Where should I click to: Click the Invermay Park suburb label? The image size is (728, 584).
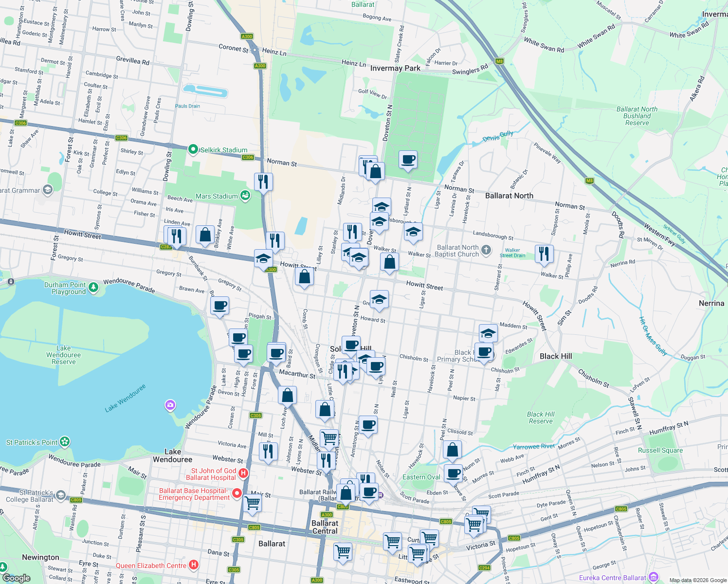click(395, 68)
